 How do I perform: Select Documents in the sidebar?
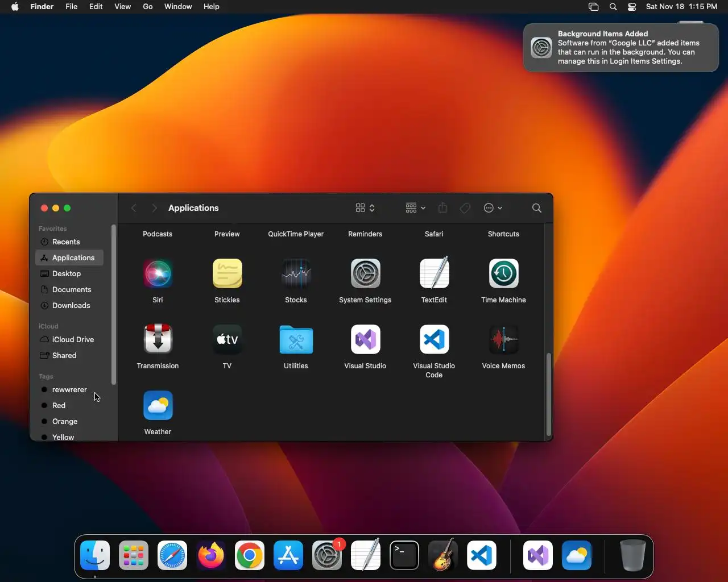point(69,290)
